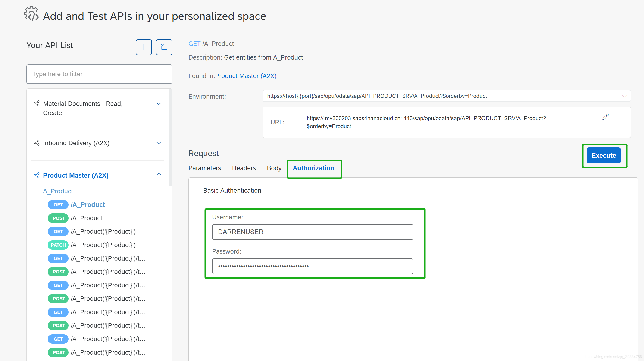
Task: Click the pencil icon to edit URL
Action: click(x=605, y=117)
